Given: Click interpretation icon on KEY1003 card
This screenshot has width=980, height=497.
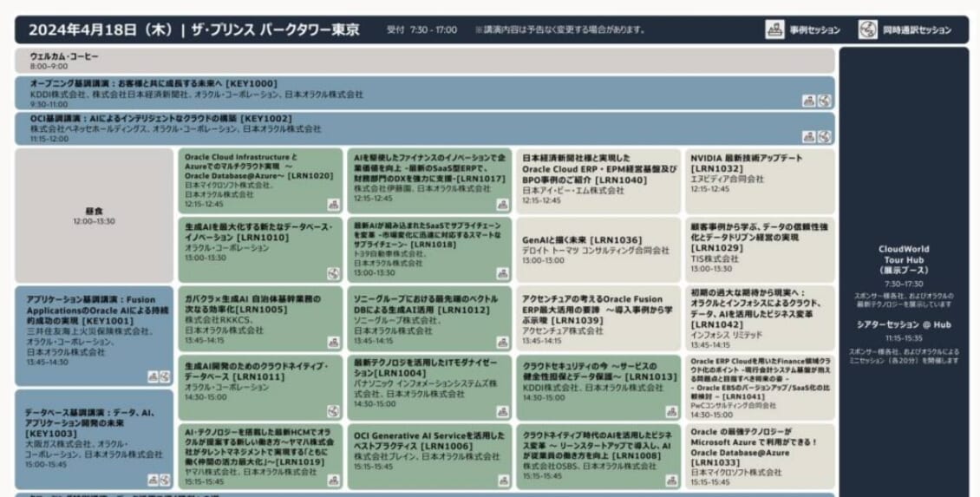Looking at the screenshot, I should pos(165,481).
